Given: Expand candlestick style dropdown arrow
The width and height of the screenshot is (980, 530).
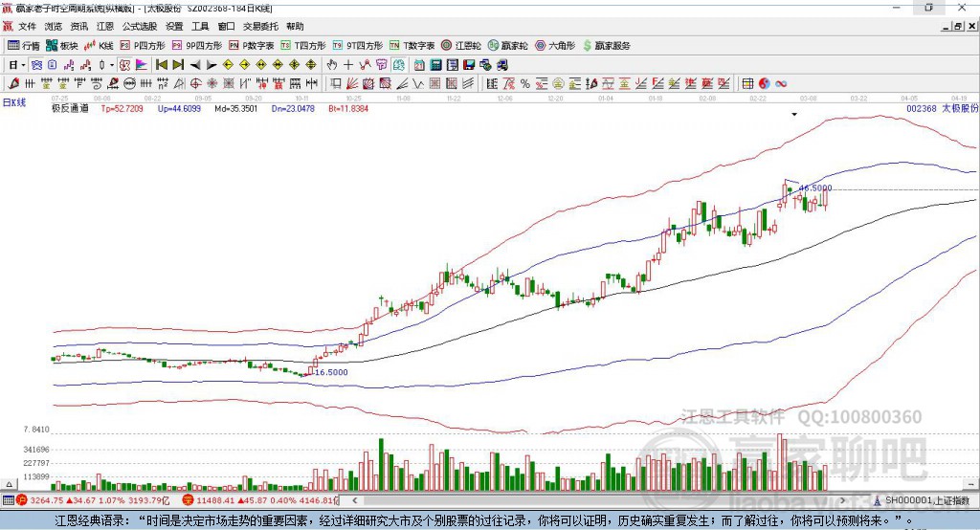Looking at the screenshot, I should tap(112, 64).
